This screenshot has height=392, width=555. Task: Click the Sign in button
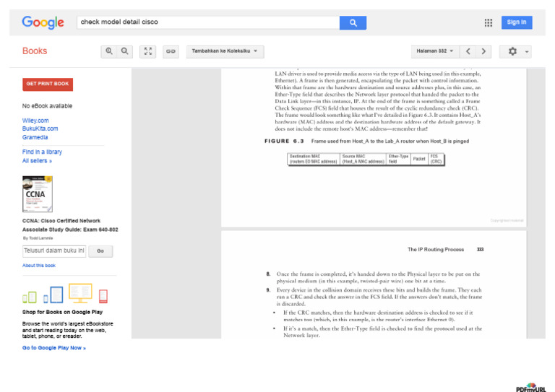tap(517, 22)
